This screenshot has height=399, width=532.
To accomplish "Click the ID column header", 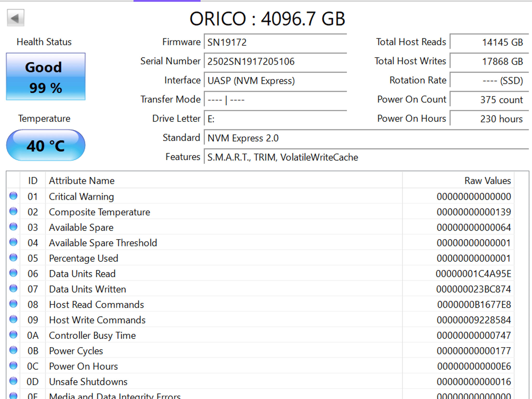I will tap(33, 181).
